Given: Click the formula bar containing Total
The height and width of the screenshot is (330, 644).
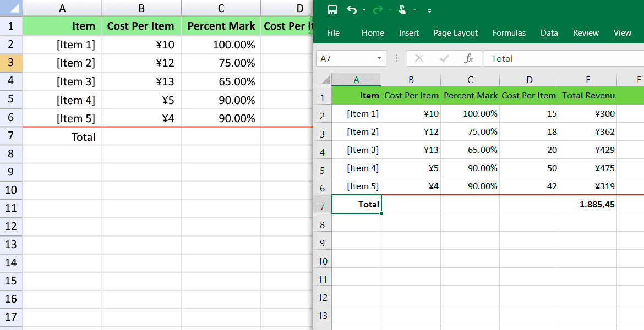Looking at the screenshot, I should click(x=564, y=59).
